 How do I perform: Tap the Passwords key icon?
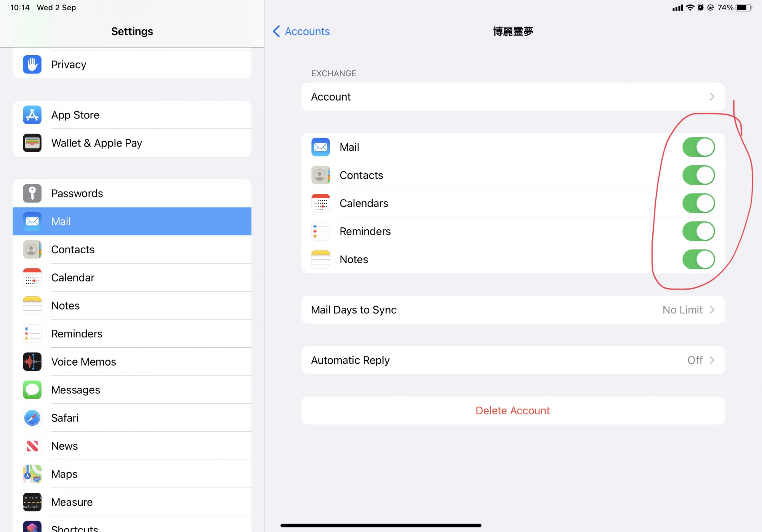pyautogui.click(x=32, y=193)
